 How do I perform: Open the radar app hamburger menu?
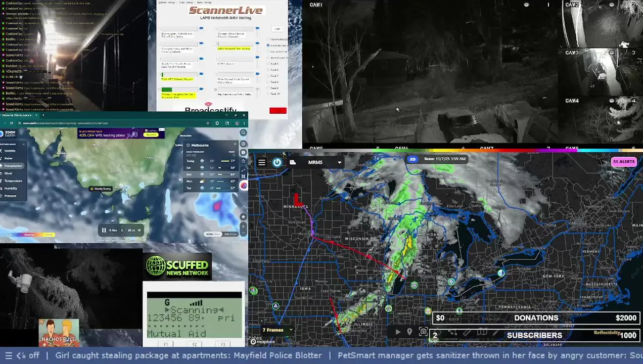261,162
